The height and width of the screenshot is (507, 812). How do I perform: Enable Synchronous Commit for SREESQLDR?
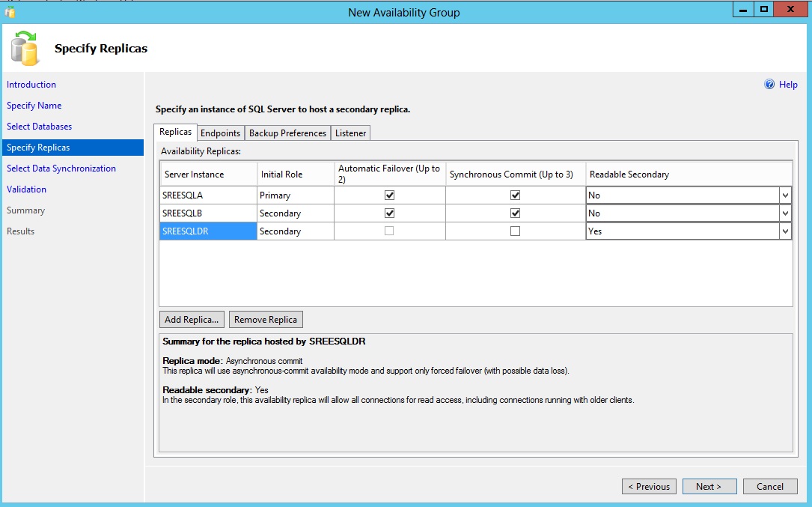coord(515,231)
